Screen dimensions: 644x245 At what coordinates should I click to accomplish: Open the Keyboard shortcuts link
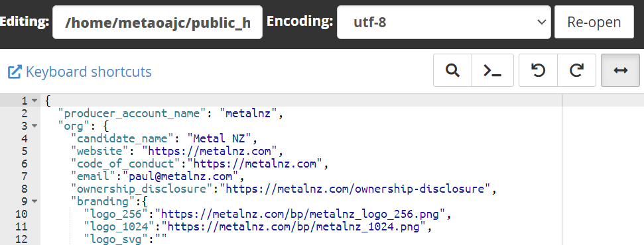click(88, 72)
